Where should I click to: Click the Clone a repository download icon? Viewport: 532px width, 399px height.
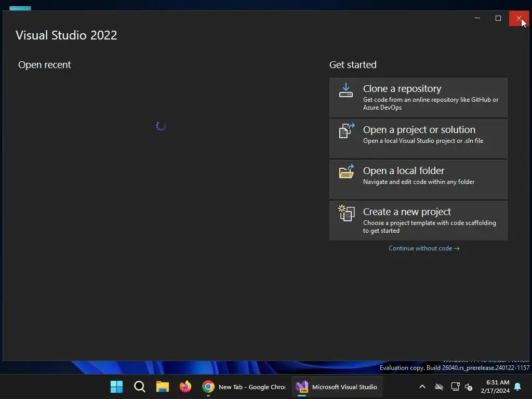[x=345, y=90]
